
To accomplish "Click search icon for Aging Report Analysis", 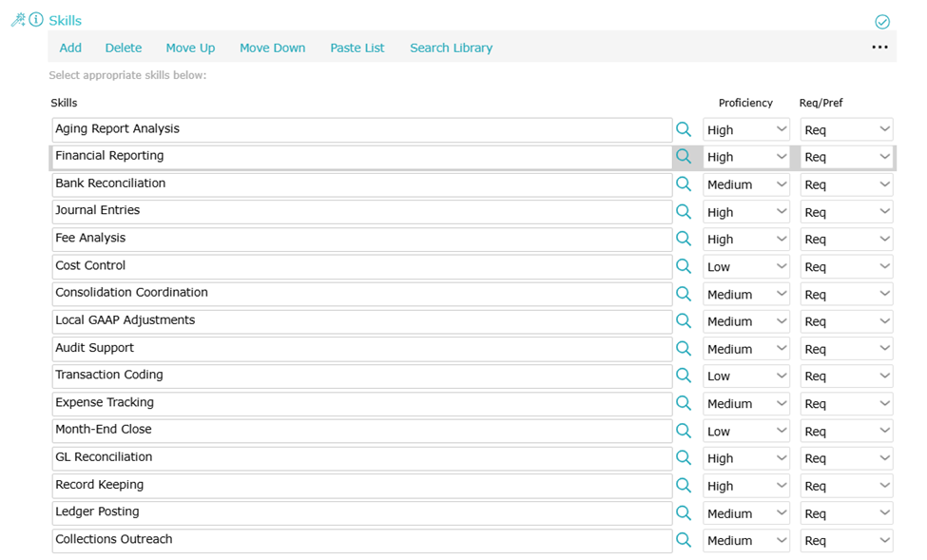I will (x=683, y=129).
